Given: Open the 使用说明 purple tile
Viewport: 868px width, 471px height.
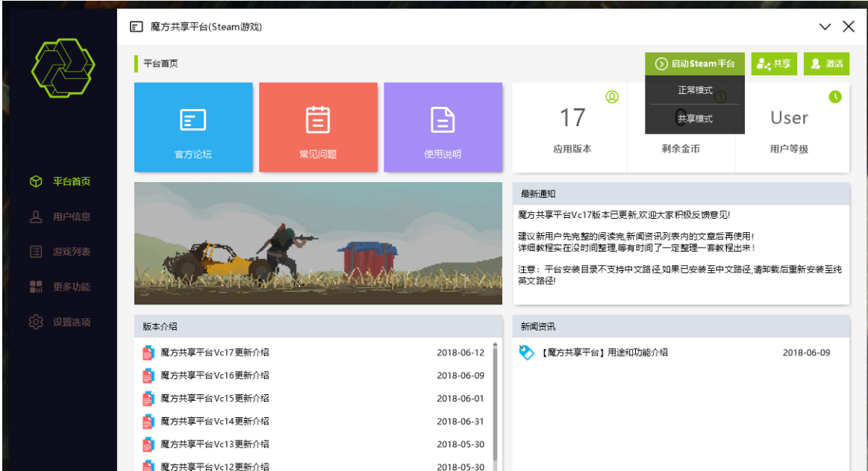Looking at the screenshot, I should 443,128.
